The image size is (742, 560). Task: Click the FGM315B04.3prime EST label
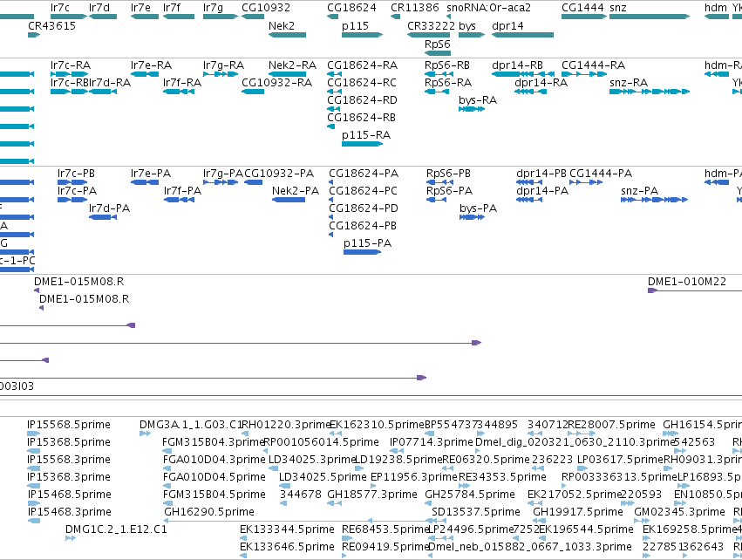point(213,442)
